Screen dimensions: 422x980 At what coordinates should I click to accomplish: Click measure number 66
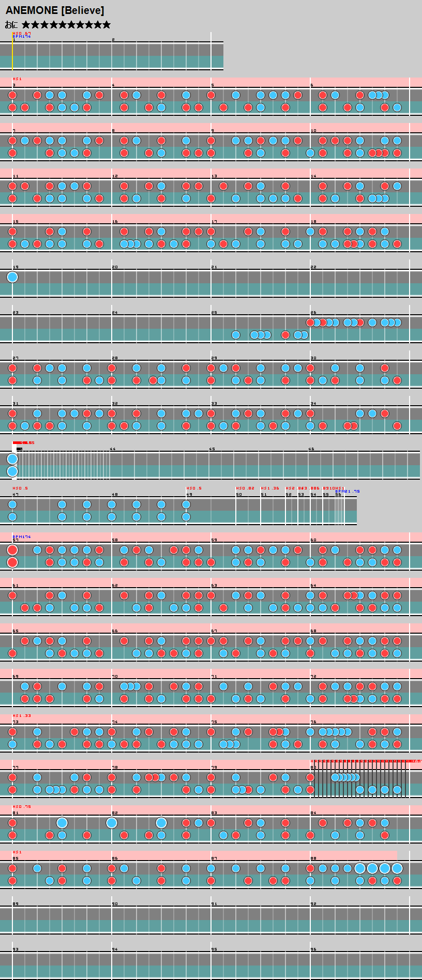tap(115, 631)
